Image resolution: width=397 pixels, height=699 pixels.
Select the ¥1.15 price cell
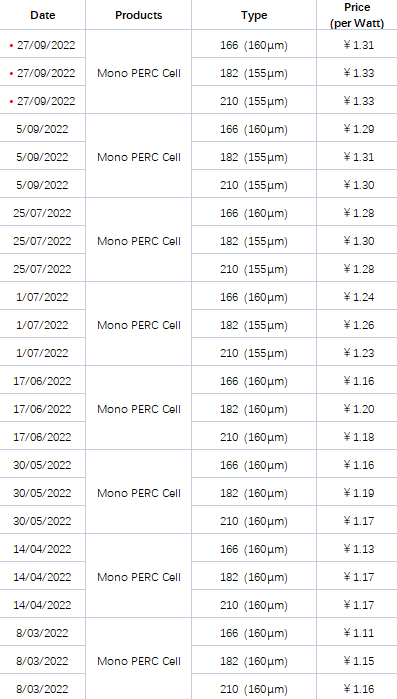pos(359,661)
